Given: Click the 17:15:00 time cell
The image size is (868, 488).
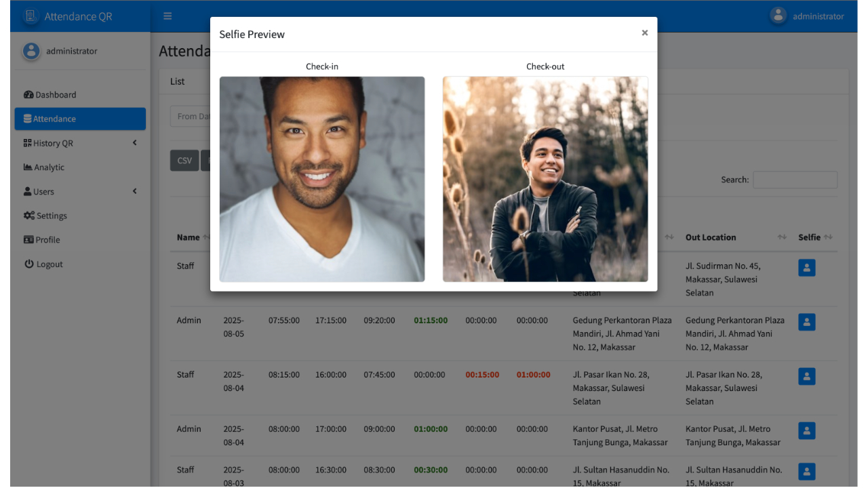Looking at the screenshot, I should (x=331, y=321).
